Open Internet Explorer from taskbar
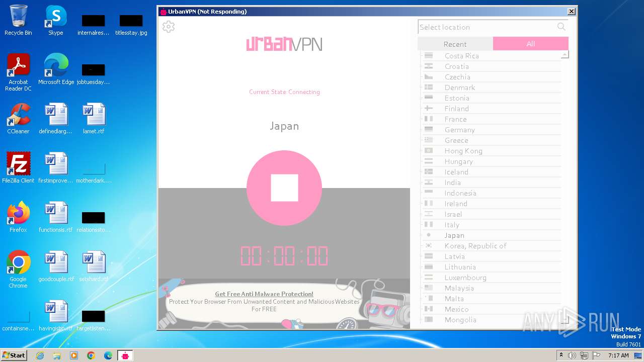Image resolution: width=644 pixels, height=362 pixels. click(40, 355)
